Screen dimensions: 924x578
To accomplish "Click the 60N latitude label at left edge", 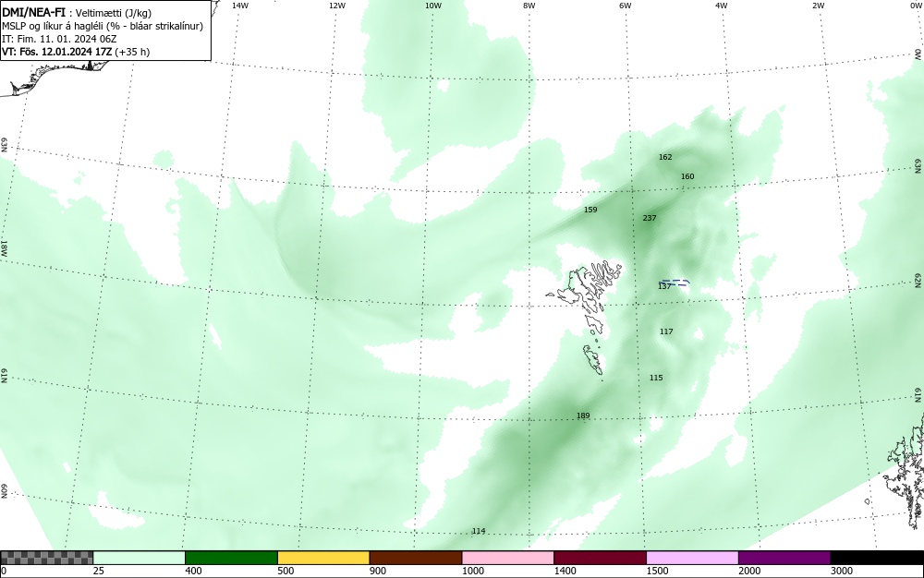I will (x=4, y=491).
